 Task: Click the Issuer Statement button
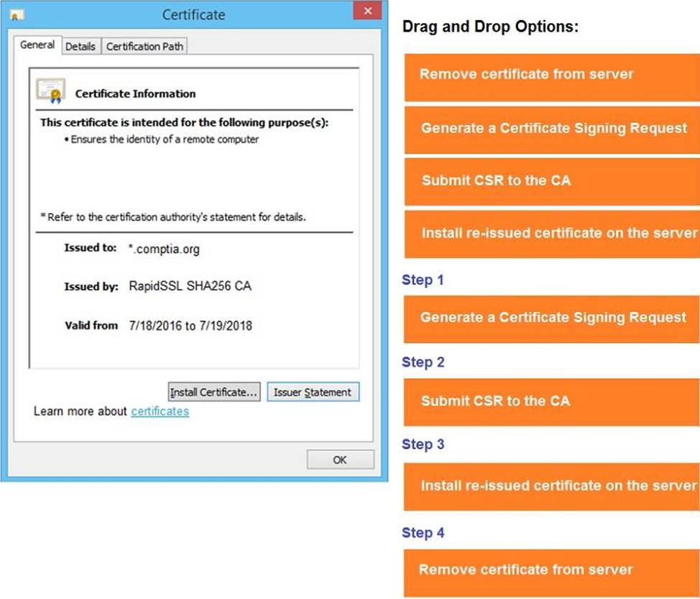pyautogui.click(x=312, y=393)
